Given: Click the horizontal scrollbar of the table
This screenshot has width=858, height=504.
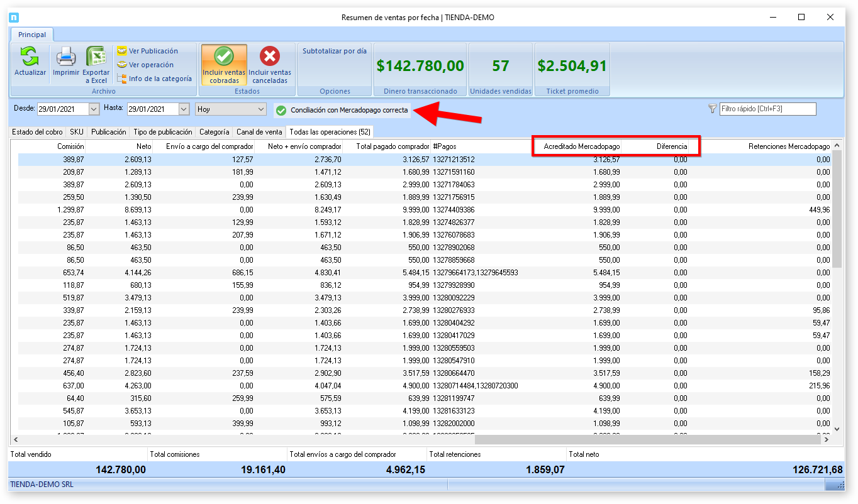Looking at the screenshot, I should 648,440.
